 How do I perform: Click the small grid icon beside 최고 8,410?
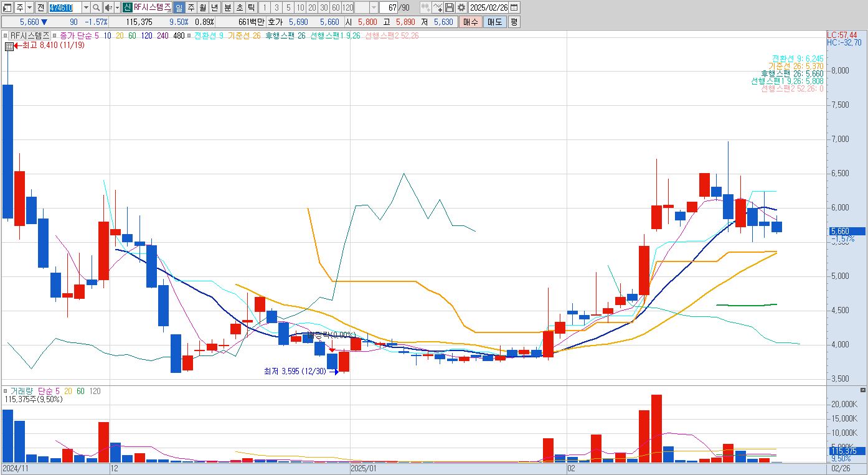9,46
